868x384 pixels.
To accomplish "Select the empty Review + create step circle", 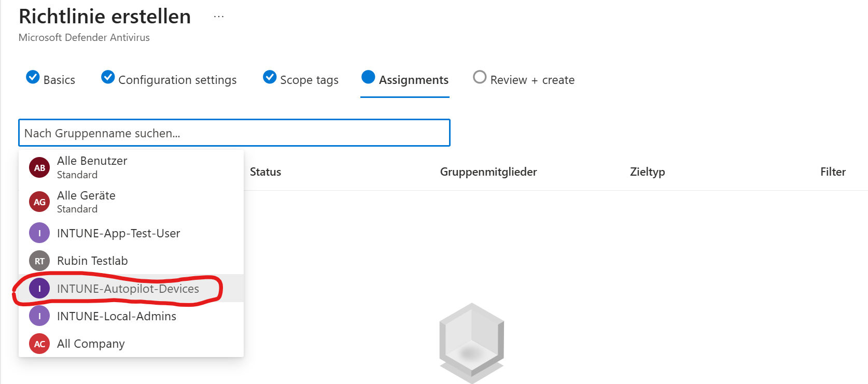I will (x=480, y=77).
